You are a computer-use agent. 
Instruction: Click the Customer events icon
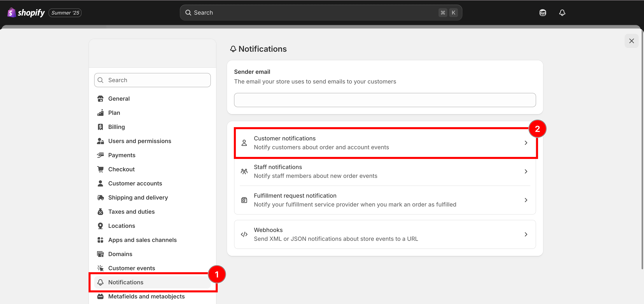[x=100, y=268]
